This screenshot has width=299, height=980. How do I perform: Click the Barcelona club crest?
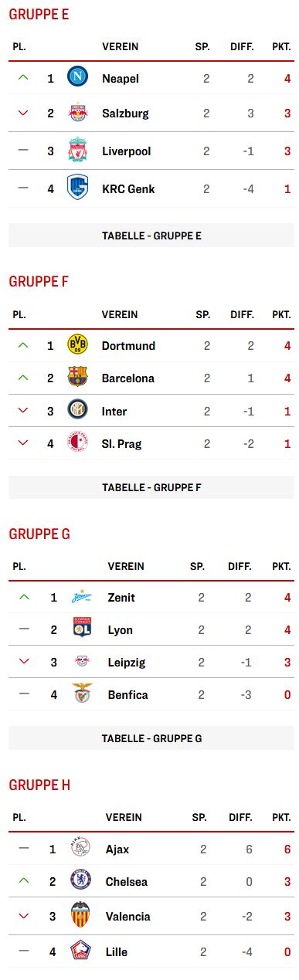point(78,378)
